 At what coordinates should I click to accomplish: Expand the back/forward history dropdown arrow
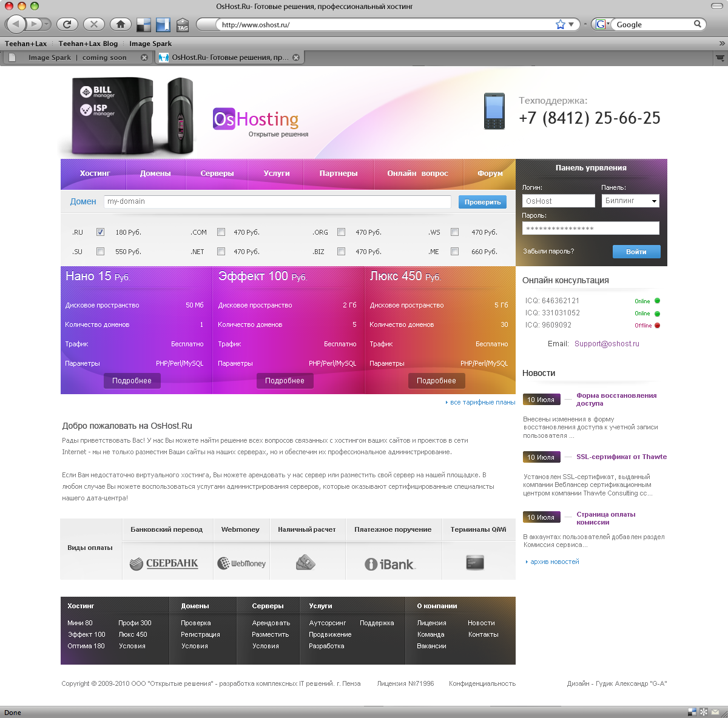[x=46, y=24]
